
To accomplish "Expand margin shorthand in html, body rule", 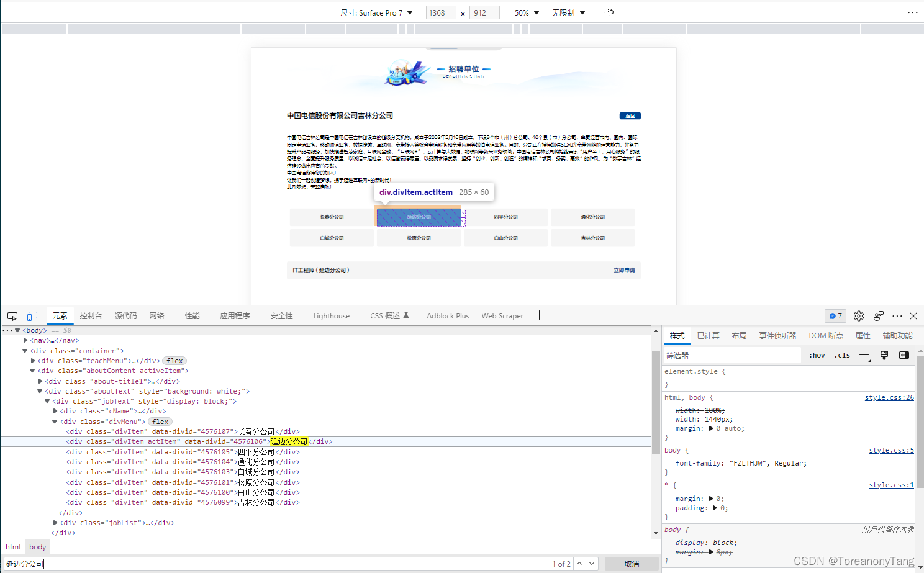I will pyautogui.click(x=711, y=428).
